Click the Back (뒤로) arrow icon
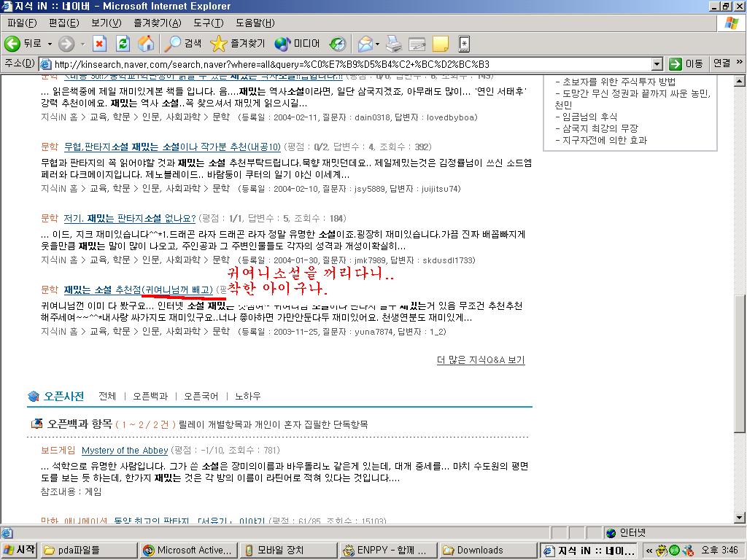 tap(12, 44)
